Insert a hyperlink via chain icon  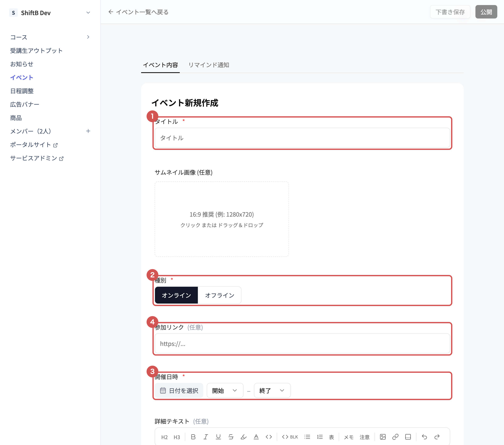point(395,437)
